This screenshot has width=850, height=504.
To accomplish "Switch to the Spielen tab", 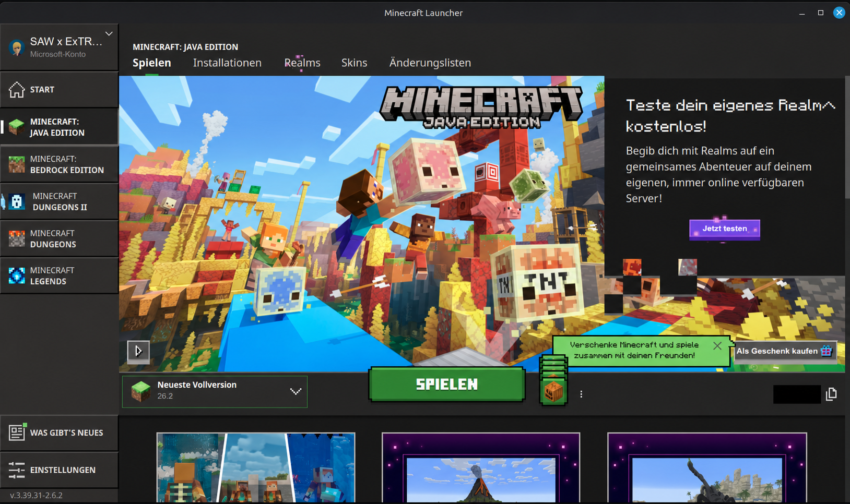I will click(152, 63).
